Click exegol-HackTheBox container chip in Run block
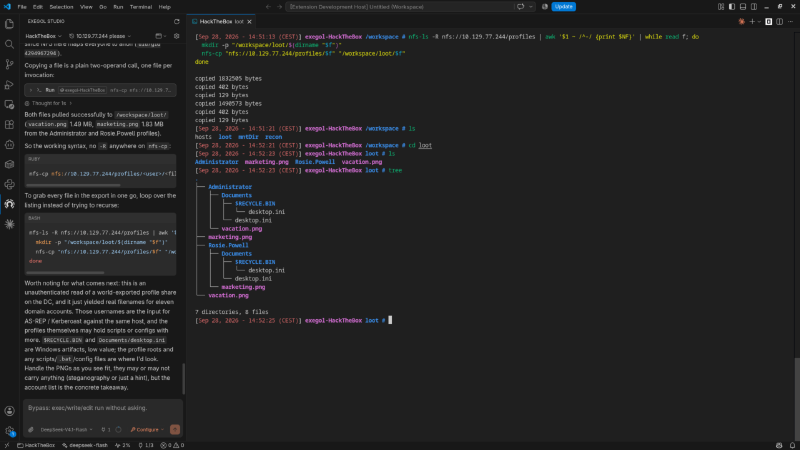This screenshot has width=800, height=450. [82, 90]
